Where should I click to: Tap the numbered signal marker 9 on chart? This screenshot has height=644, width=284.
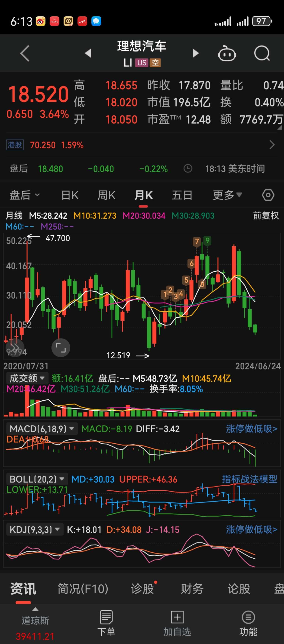click(207, 241)
